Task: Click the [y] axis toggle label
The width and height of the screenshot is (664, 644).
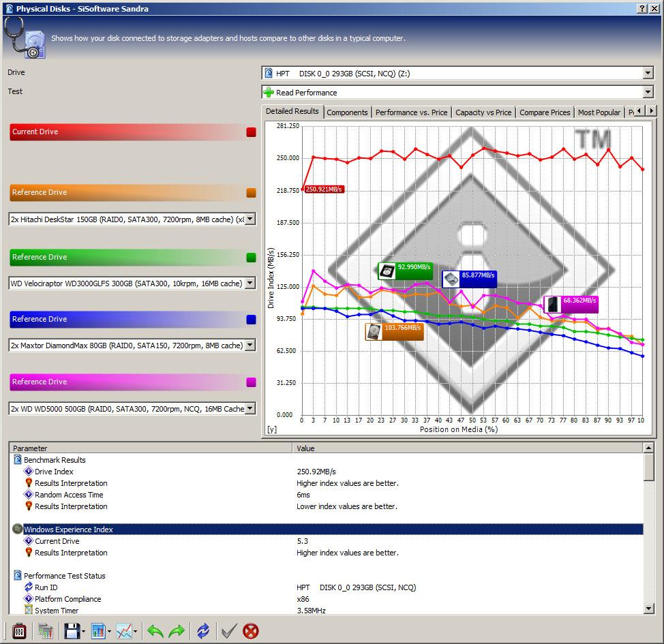Action: 272,429
